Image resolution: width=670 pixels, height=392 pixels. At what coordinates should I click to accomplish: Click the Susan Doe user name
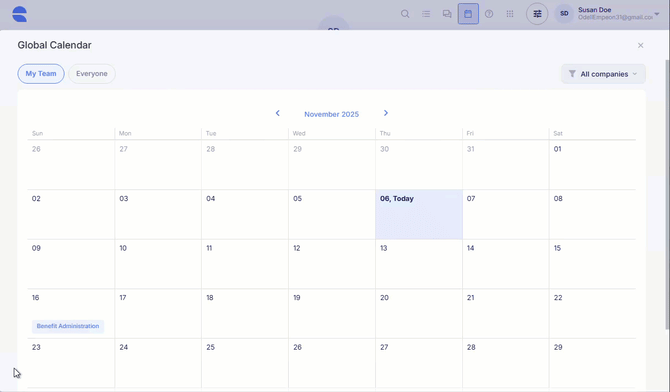[x=594, y=10]
